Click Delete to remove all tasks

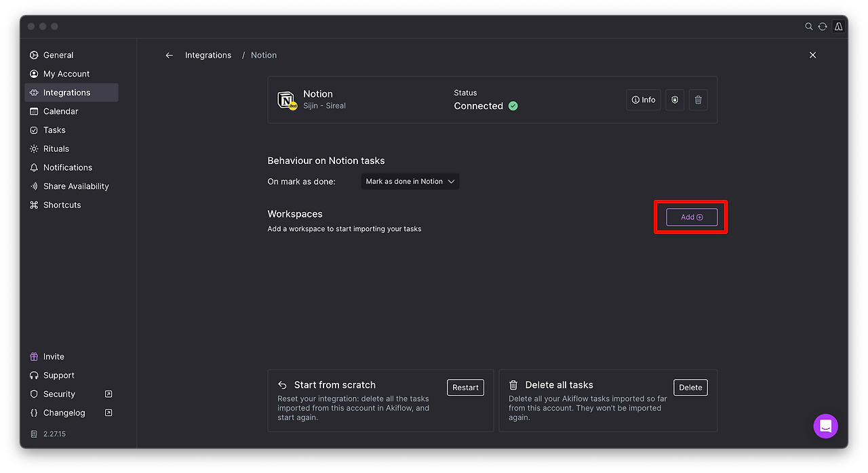click(690, 388)
